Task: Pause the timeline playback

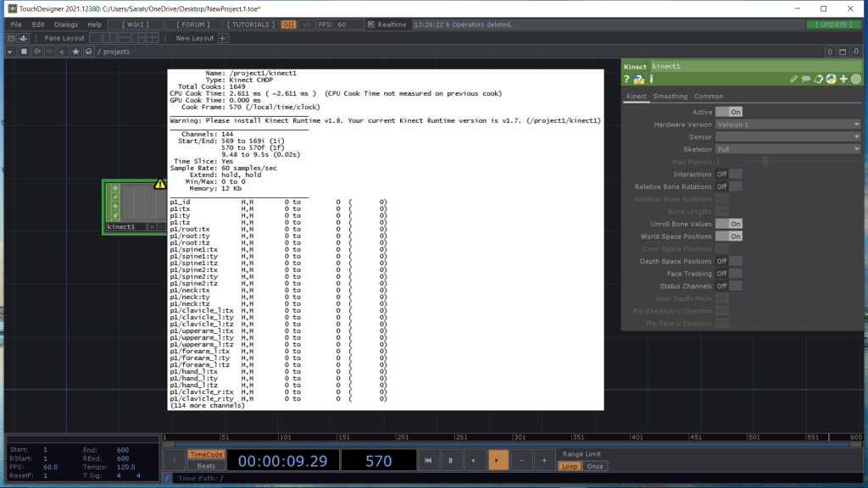Action: point(452,460)
